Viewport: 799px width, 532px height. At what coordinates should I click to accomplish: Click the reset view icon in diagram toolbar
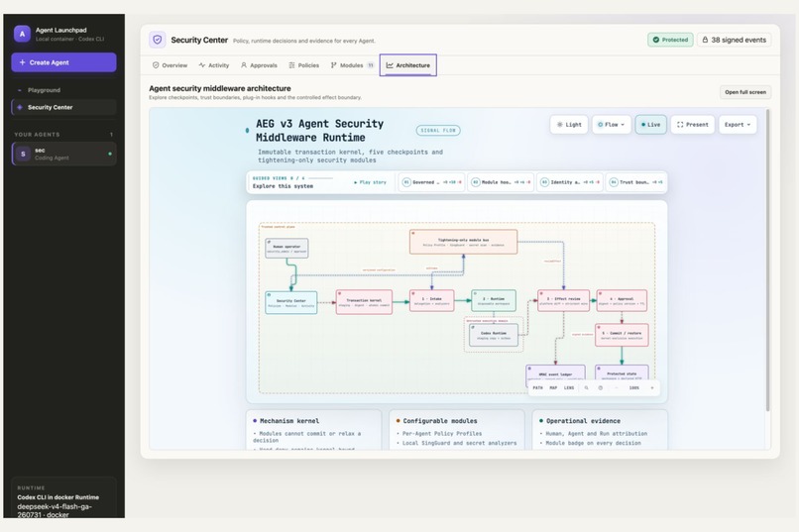click(x=601, y=388)
